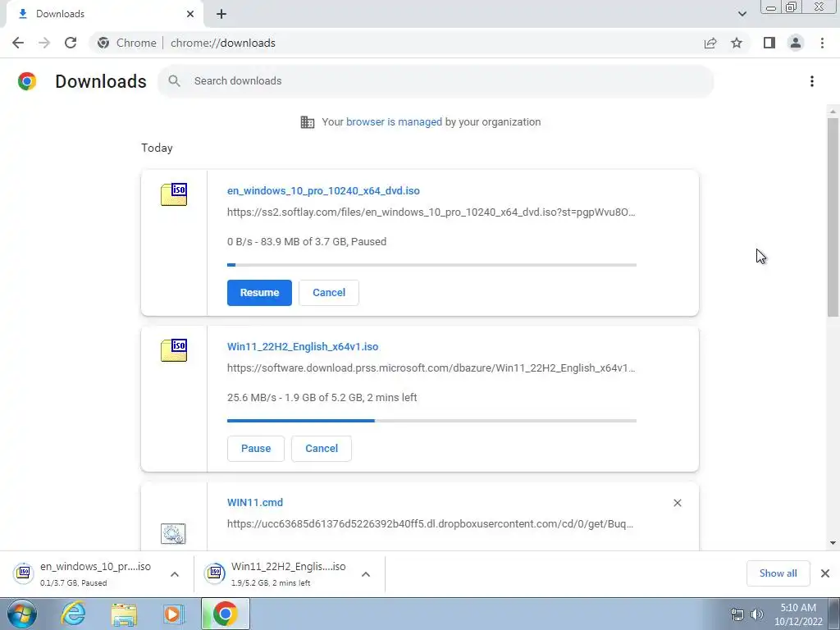Click the Chrome logo beside Downloads heading

[27, 81]
